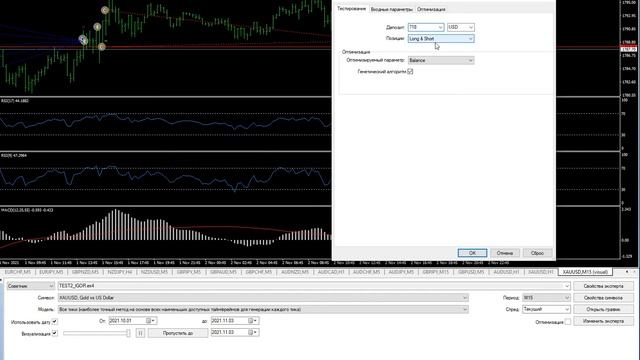Open the Модель all-ticks dropdown
This screenshot has width=640, height=360.
click(x=263, y=309)
